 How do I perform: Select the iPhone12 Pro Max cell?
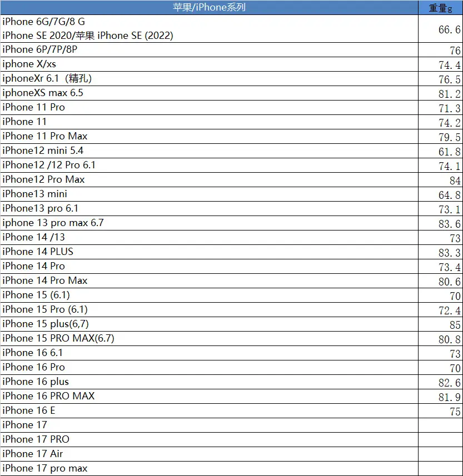209,180
